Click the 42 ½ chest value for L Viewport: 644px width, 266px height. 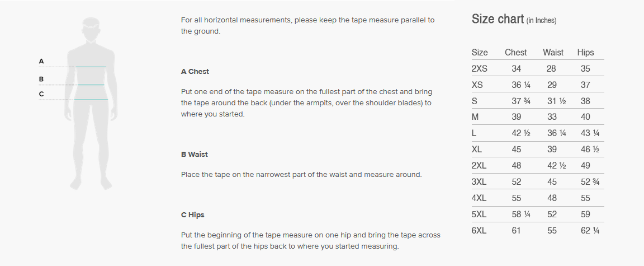pyautogui.click(x=520, y=133)
